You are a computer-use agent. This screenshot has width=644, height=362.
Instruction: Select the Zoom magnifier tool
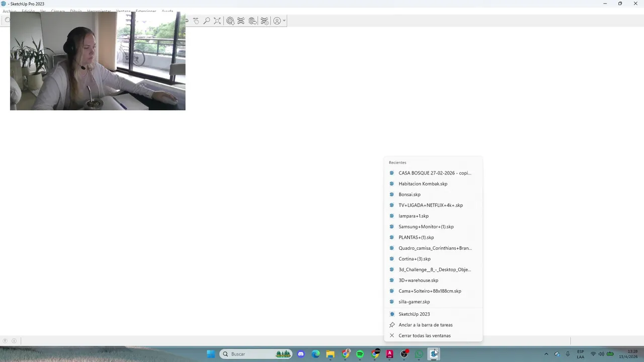click(206, 21)
